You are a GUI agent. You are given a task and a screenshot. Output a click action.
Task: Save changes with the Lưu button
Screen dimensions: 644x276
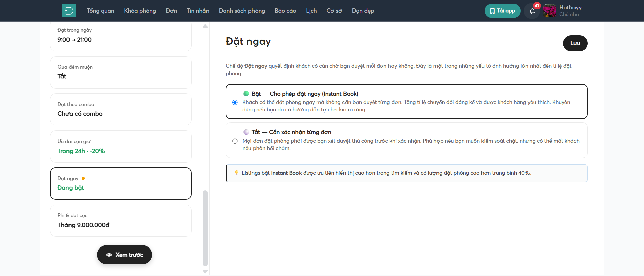point(575,43)
